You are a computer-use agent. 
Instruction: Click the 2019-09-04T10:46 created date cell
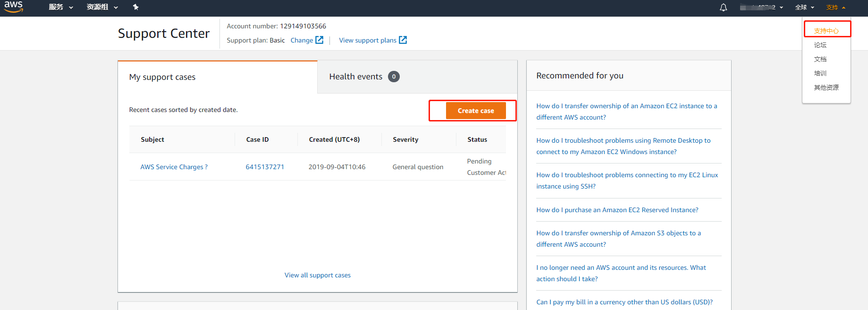pos(337,167)
